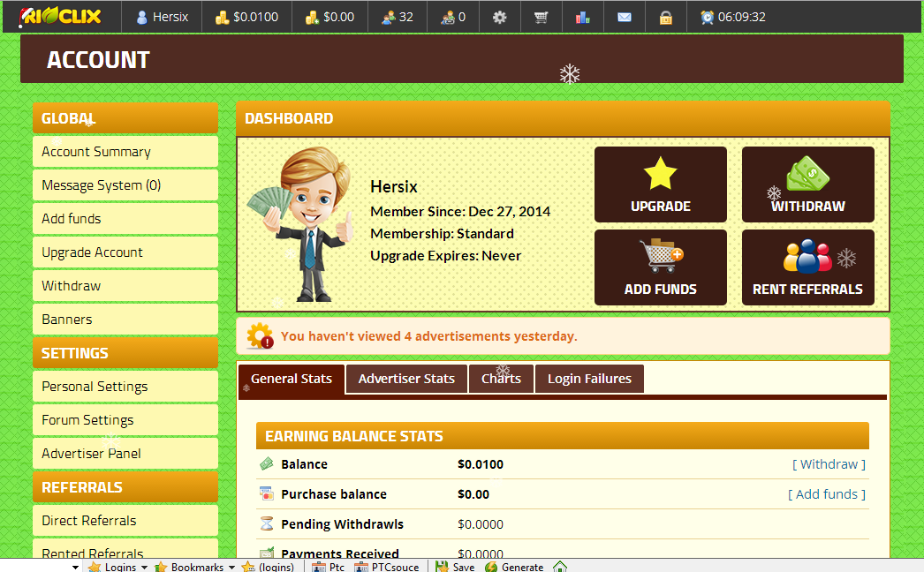
Task: Click the Balance row money icon
Action: coord(267,463)
